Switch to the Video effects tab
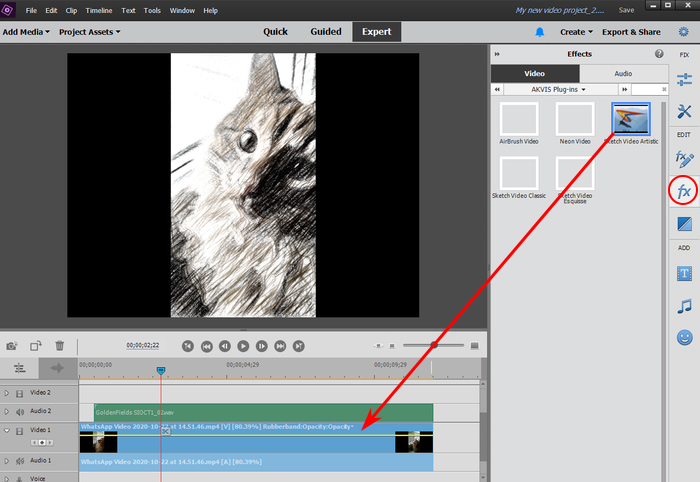 [x=535, y=74]
